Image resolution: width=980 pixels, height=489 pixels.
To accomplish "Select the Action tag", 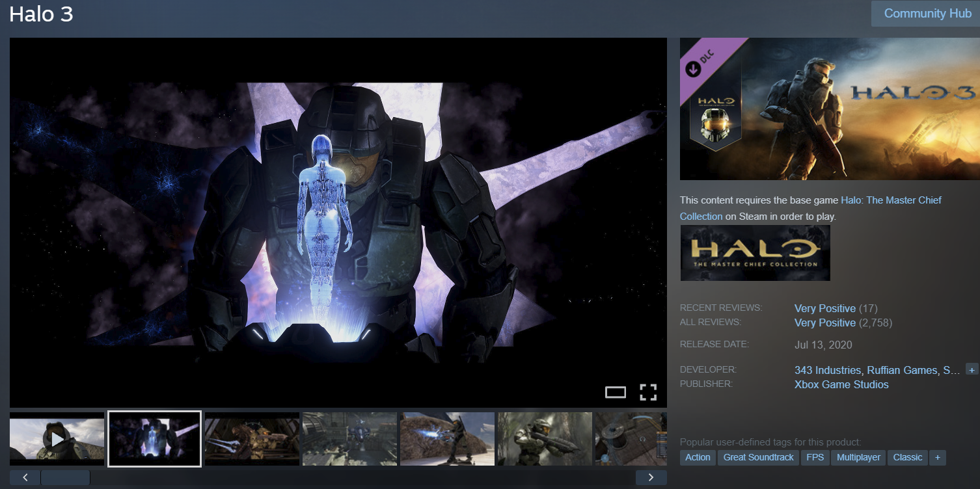I will coord(698,457).
